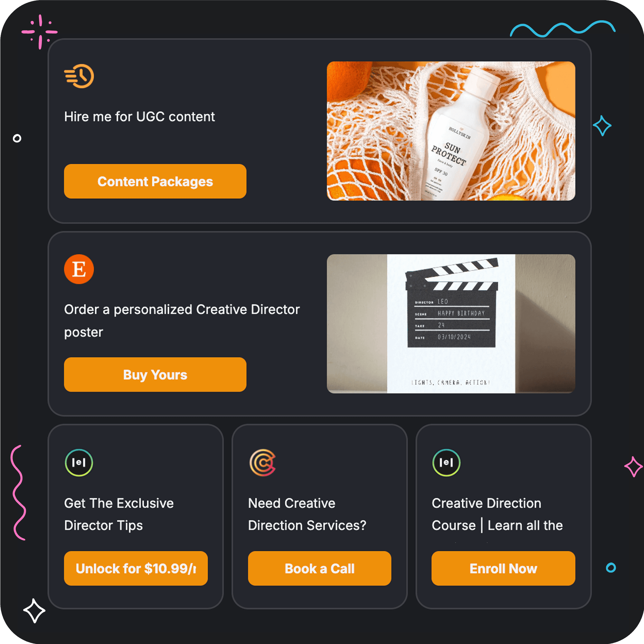Select 'Creative Direction Course' card title

point(497,514)
